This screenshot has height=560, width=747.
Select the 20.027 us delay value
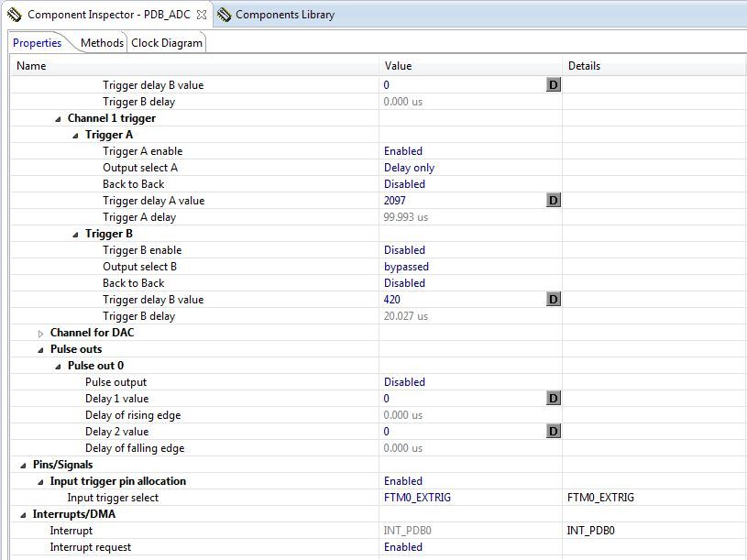(406, 316)
